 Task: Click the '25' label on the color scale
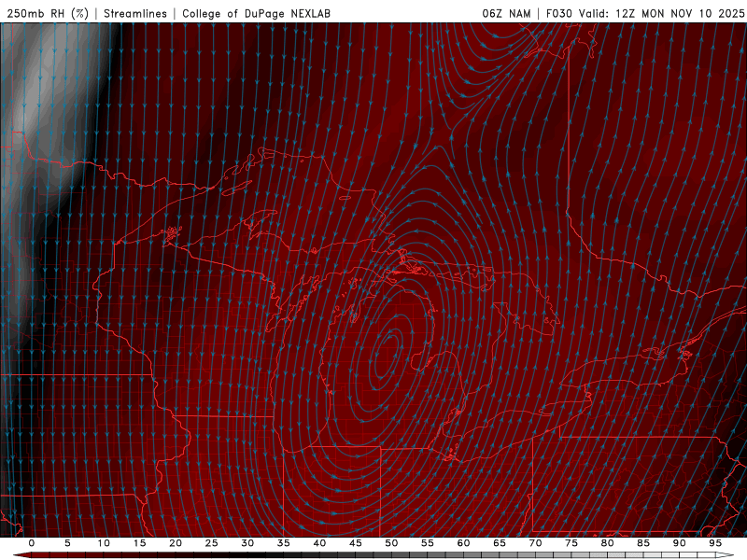pyautogui.click(x=212, y=543)
